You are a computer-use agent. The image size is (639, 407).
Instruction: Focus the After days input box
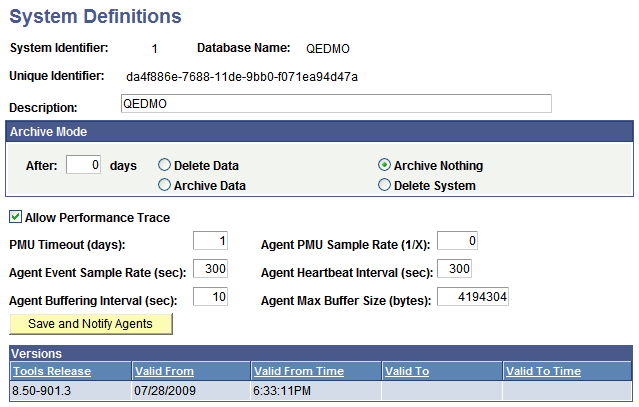click(83, 166)
